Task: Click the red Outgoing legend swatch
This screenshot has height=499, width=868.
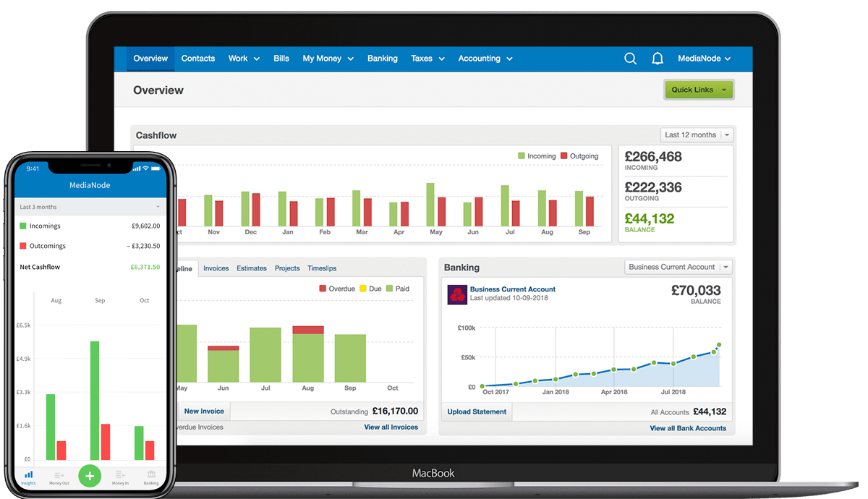Action: 566,156
